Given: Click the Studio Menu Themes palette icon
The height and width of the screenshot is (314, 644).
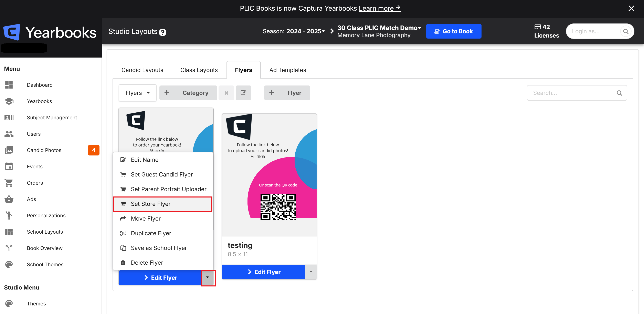Looking at the screenshot, I should (9, 303).
